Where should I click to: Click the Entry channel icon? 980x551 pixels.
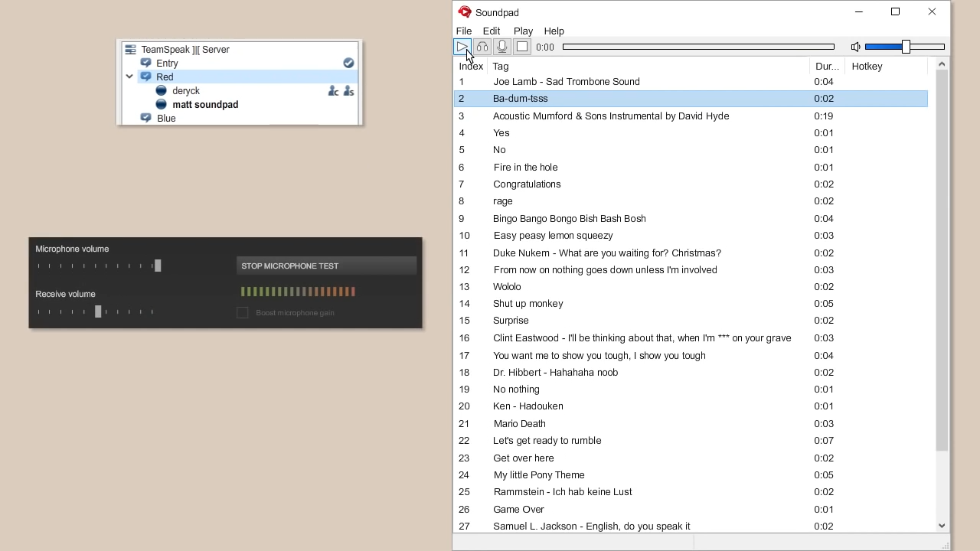point(146,64)
